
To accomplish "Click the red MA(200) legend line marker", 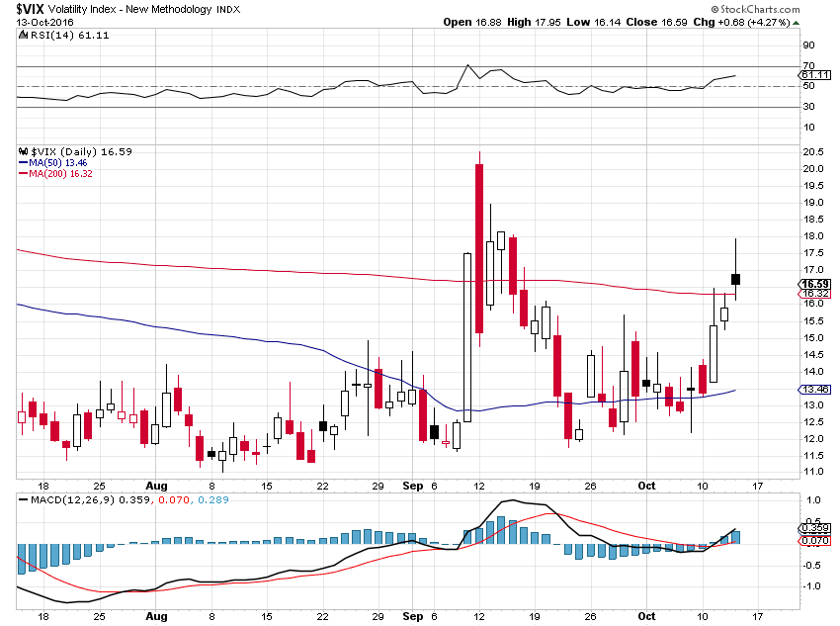I will coord(23,173).
